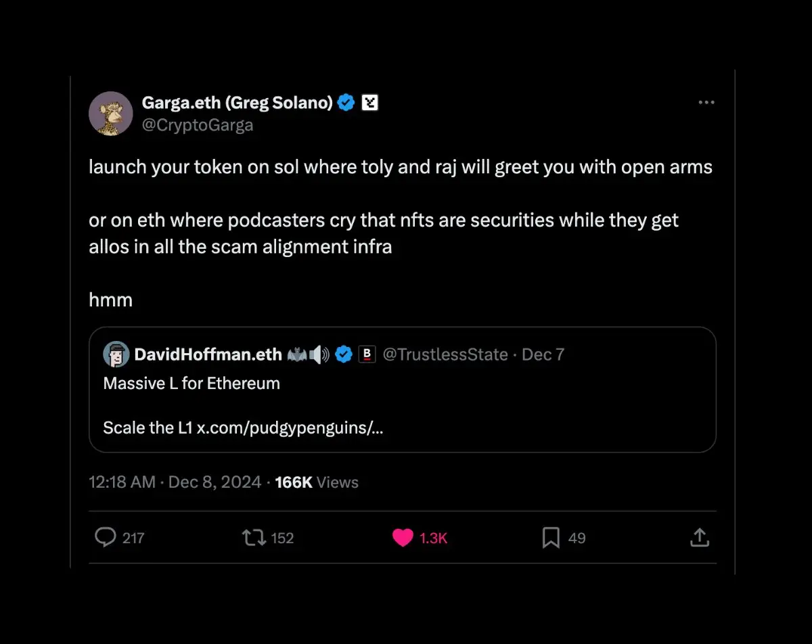Open the three-dot more options menu

(x=706, y=102)
